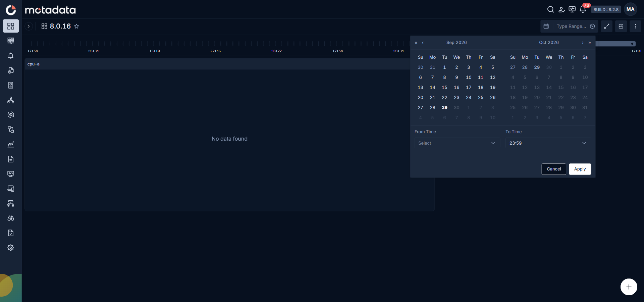Open the dashboards grid icon in the sidebar
Screen dimensions: 644x302
pos(11,26)
